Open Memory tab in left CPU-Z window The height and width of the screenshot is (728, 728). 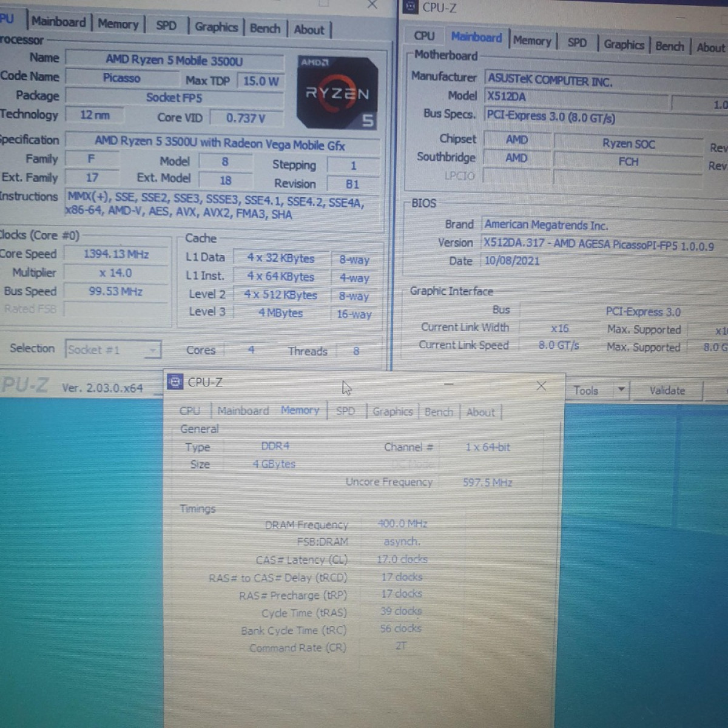click(118, 24)
